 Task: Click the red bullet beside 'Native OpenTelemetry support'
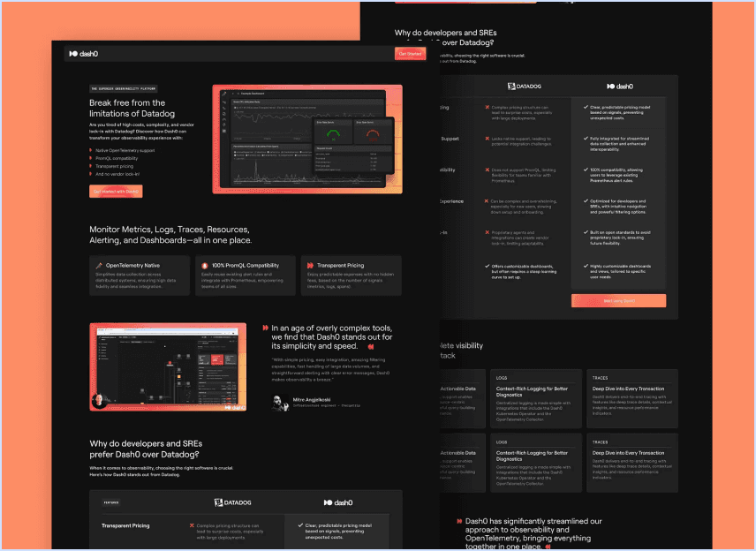click(x=91, y=150)
